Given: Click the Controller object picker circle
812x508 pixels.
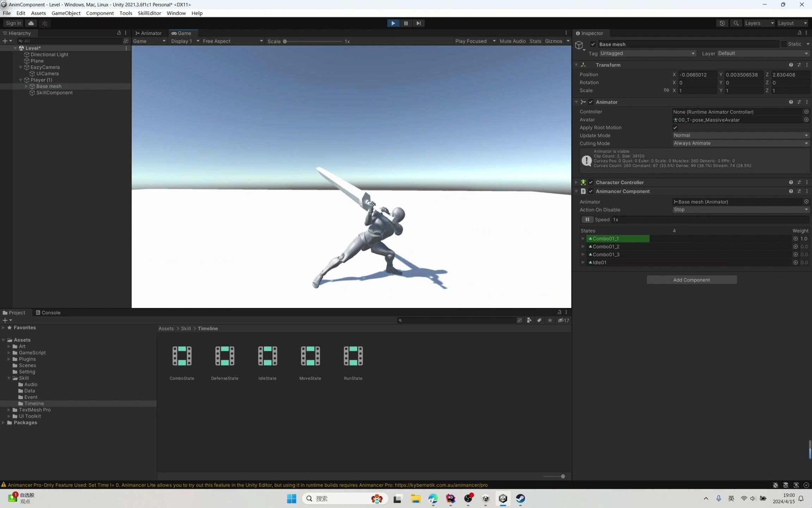Looking at the screenshot, I should pos(806,112).
